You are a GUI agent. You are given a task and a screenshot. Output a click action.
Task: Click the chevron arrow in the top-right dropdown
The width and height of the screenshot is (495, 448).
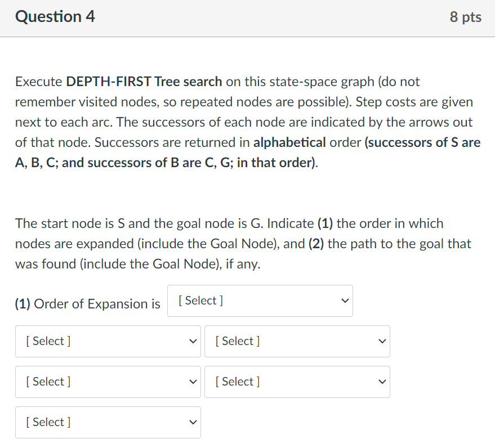click(x=382, y=341)
